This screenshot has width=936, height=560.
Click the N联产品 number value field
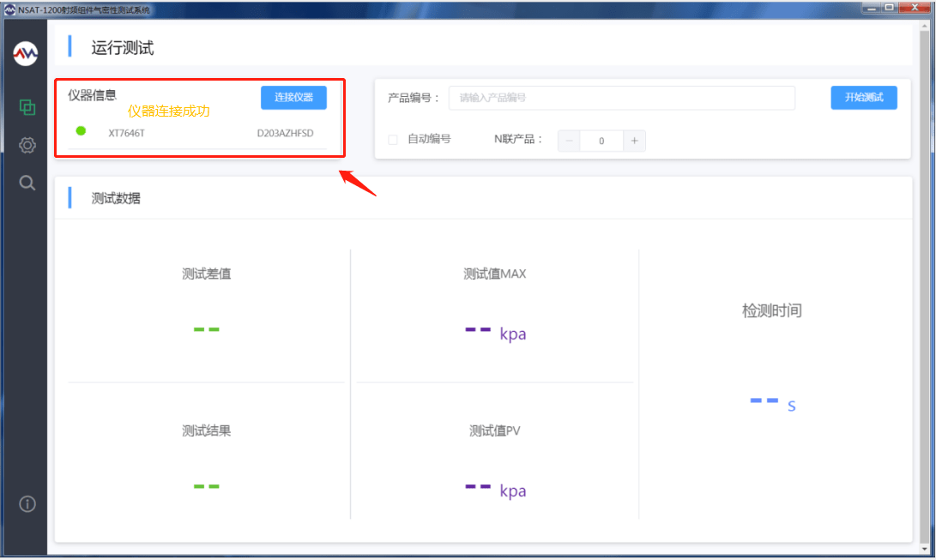601,141
